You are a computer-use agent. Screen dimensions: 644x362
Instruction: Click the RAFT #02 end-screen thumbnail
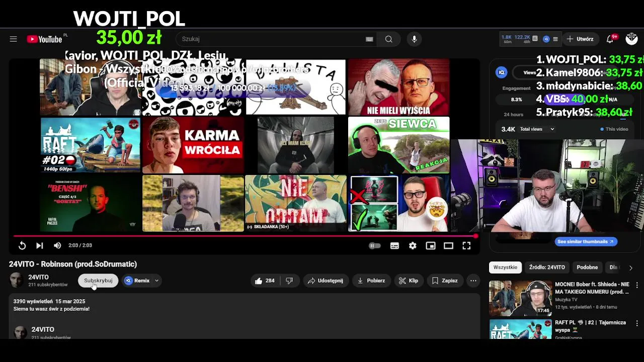tap(91, 145)
